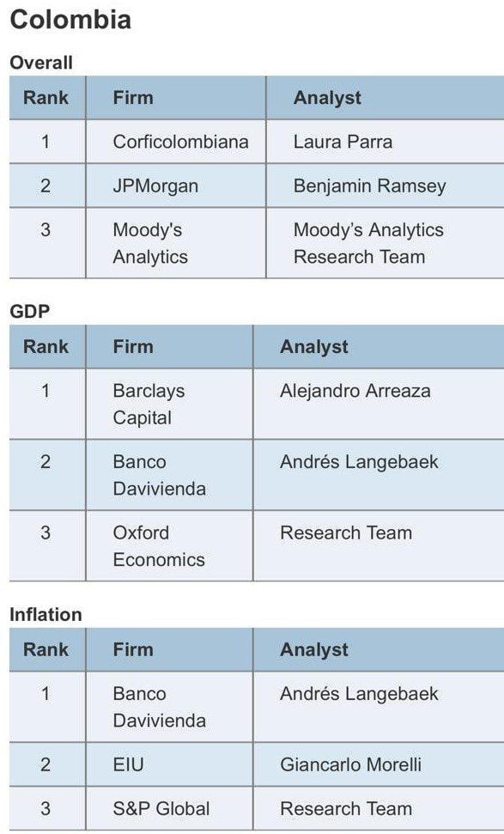Click the GDP section title
The image size is (504, 834).
pyautogui.click(x=30, y=311)
